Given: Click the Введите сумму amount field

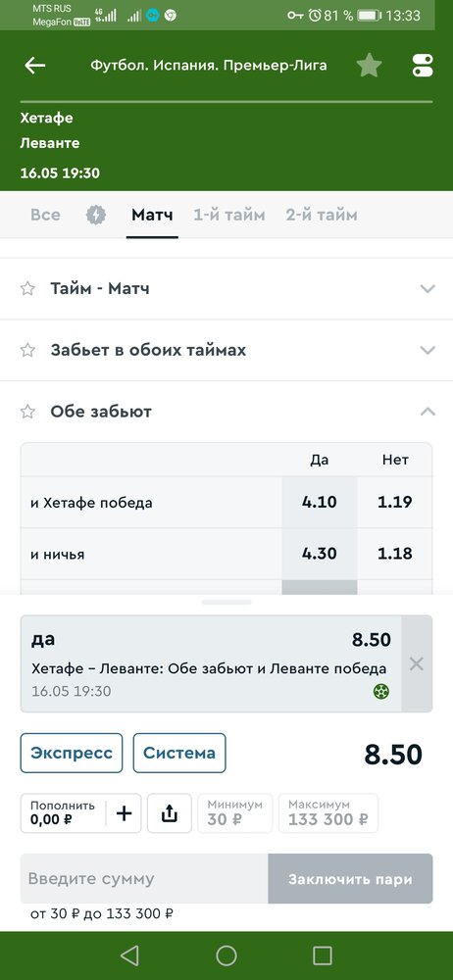Looking at the screenshot, I should click(144, 879).
